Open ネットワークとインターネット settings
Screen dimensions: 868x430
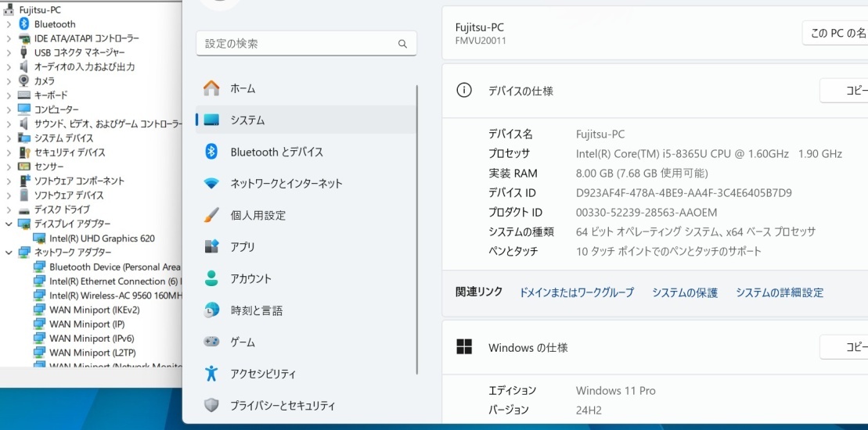(x=306, y=184)
